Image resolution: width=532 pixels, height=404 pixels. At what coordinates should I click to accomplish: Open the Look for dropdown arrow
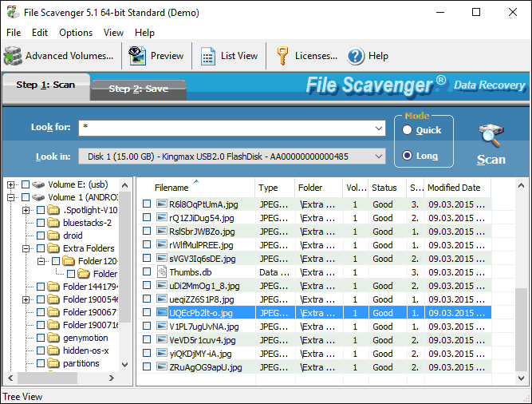pyautogui.click(x=379, y=128)
